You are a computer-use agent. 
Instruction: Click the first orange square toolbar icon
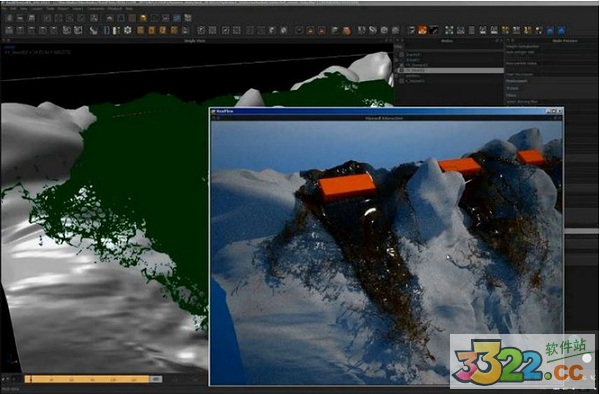[x=140, y=30]
